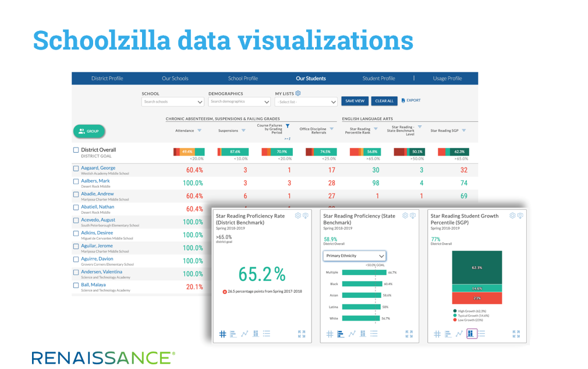Open the School search dropdown
588x369 pixels.
173,102
